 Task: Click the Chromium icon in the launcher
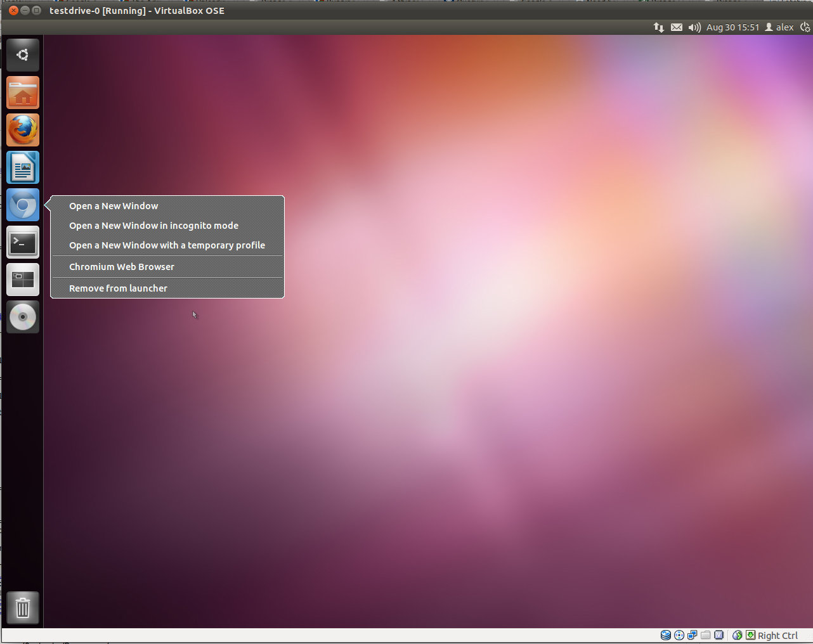point(23,205)
